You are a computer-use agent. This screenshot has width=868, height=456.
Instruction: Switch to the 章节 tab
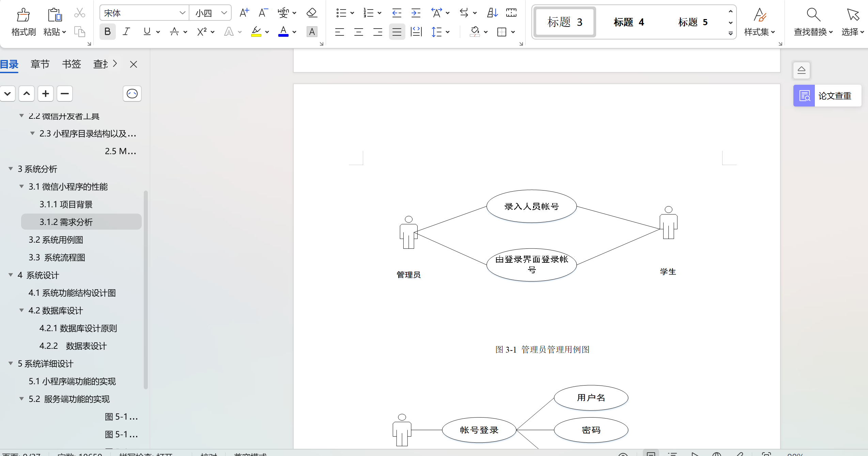pyautogui.click(x=40, y=64)
